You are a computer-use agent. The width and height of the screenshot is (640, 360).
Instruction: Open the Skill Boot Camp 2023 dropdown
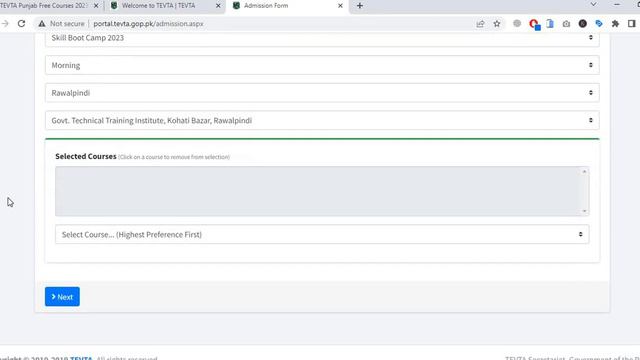[x=322, y=38]
